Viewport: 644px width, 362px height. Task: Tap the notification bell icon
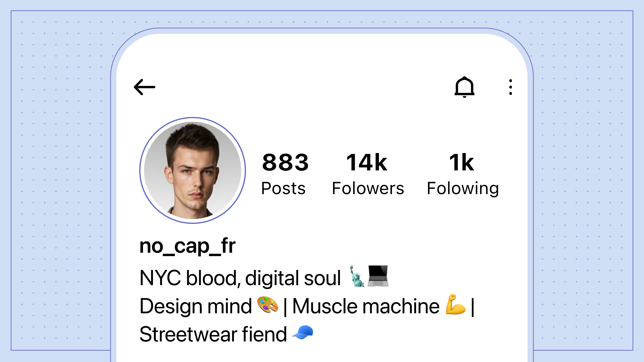click(x=464, y=87)
